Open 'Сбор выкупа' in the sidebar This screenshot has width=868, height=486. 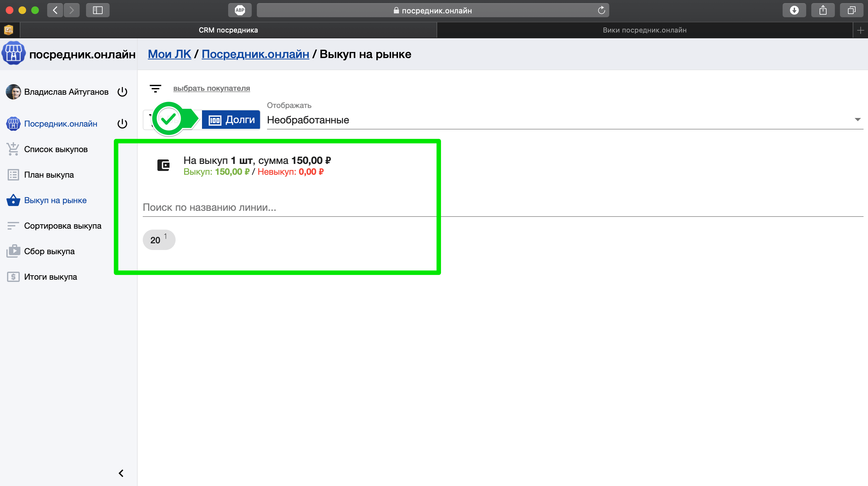[x=49, y=251]
